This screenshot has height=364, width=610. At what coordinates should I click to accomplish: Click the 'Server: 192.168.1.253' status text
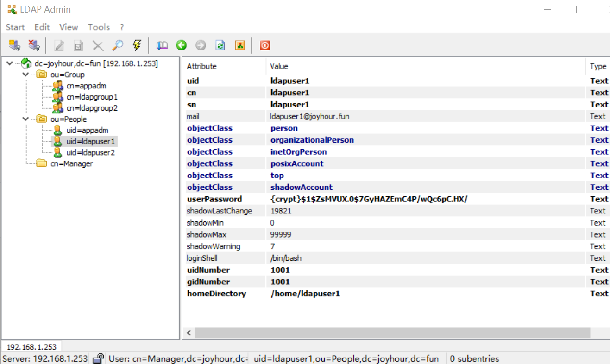(x=45, y=358)
